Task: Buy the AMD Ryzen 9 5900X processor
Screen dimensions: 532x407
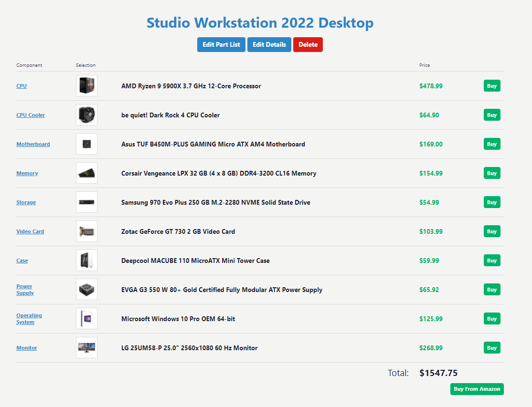Action: [492, 86]
